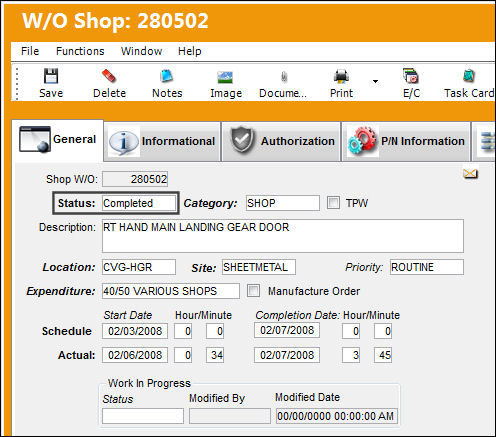The width and height of the screenshot is (496, 437).
Task: Click the Print printer icon
Action: [341, 76]
